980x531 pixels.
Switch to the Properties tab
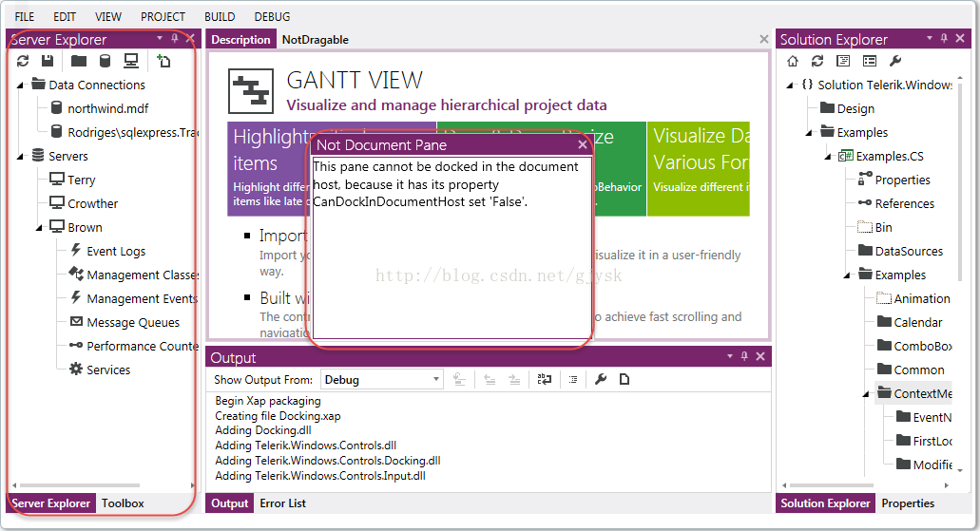click(908, 503)
